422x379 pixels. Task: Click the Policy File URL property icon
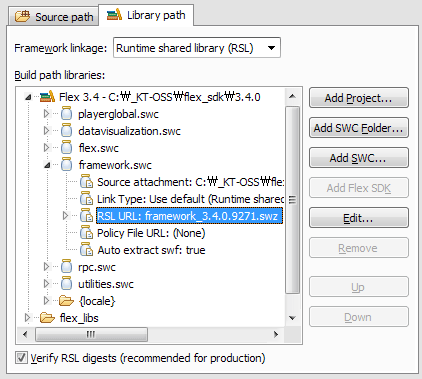(x=86, y=233)
